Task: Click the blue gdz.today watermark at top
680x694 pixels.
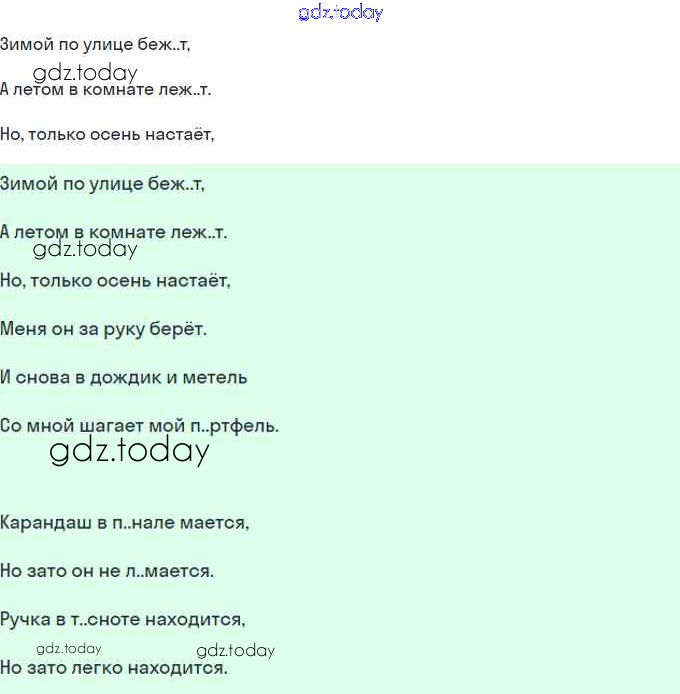Action: click(x=340, y=13)
